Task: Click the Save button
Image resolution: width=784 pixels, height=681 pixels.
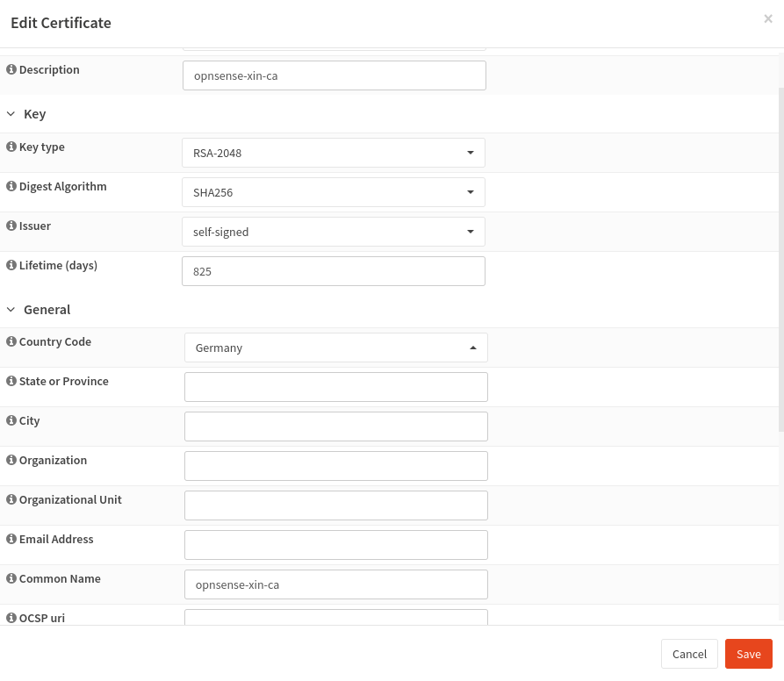Action: click(748, 654)
